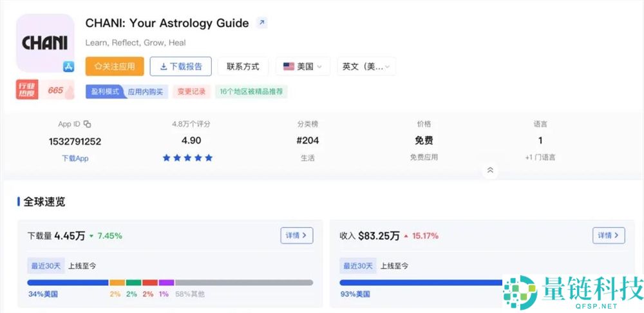The height and width of the screenshot is (313, 644).
Task: Open 详情 for revenue card
Action: 609,235
